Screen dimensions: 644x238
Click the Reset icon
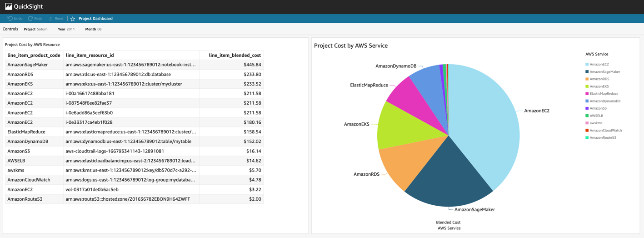point(51,18)
